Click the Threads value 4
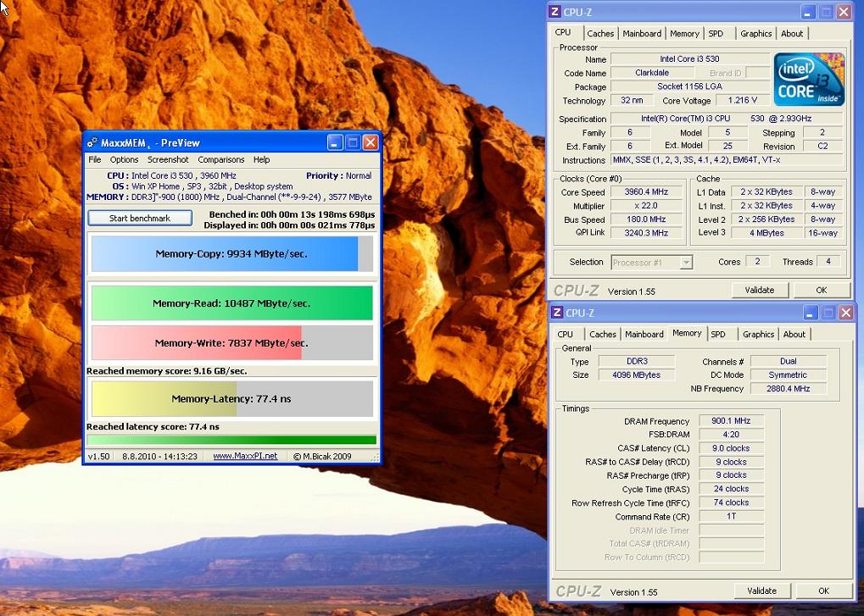 828,262
